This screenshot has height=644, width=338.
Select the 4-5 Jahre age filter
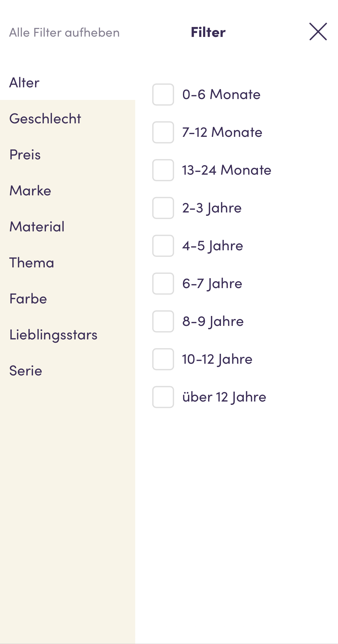tap(163, 246)
